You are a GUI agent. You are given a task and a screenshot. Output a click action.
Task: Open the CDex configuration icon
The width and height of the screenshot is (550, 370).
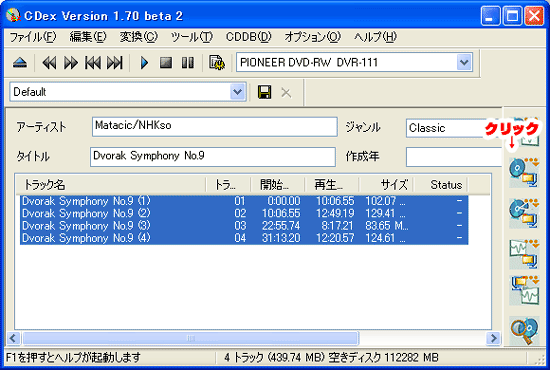pyautogui.click(x=217, y=63)
